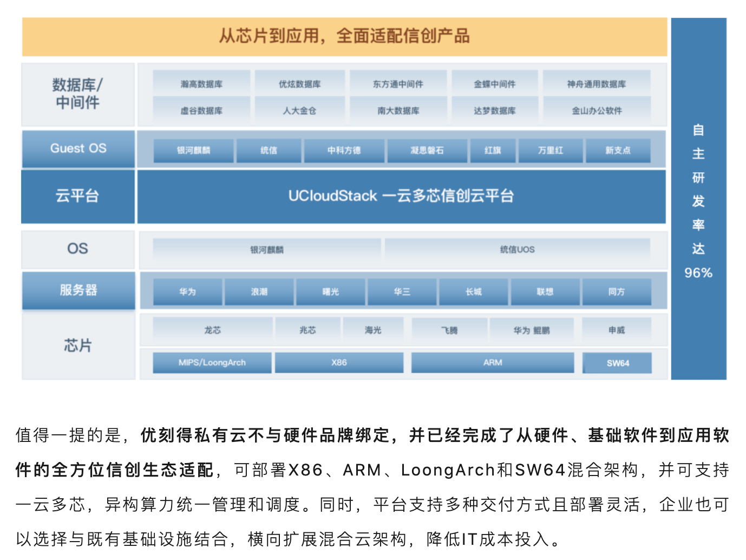Click 中科方德 in the Guest OS row
The height and width of the screenshot is (560, 746).
click(x=344, y=151)
